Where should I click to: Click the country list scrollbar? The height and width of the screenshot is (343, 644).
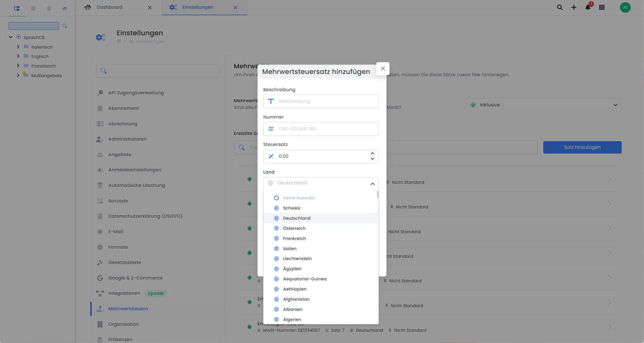tap(378, 195)
